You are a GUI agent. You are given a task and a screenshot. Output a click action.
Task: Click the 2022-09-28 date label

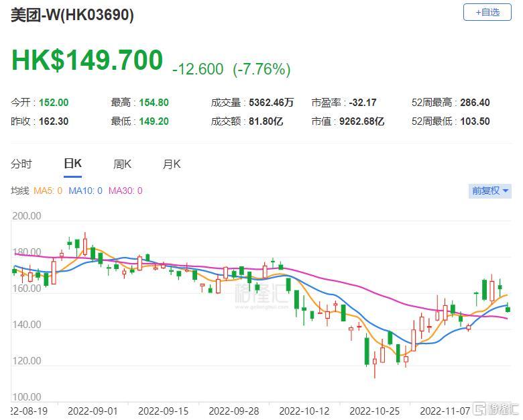[x=234, y=411]
